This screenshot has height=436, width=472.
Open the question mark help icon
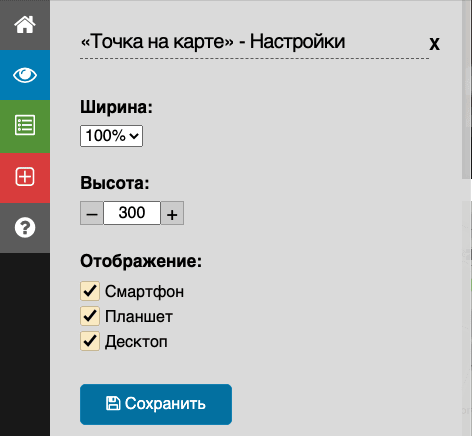25,228
